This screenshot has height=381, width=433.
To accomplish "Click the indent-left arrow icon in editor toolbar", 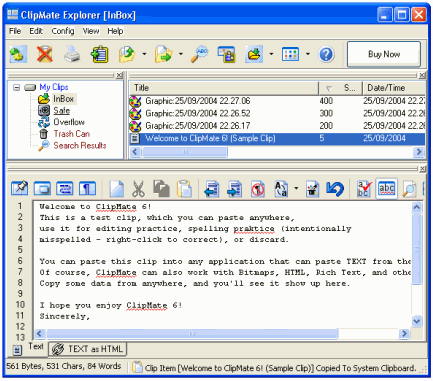I will [x=212, y=189].
